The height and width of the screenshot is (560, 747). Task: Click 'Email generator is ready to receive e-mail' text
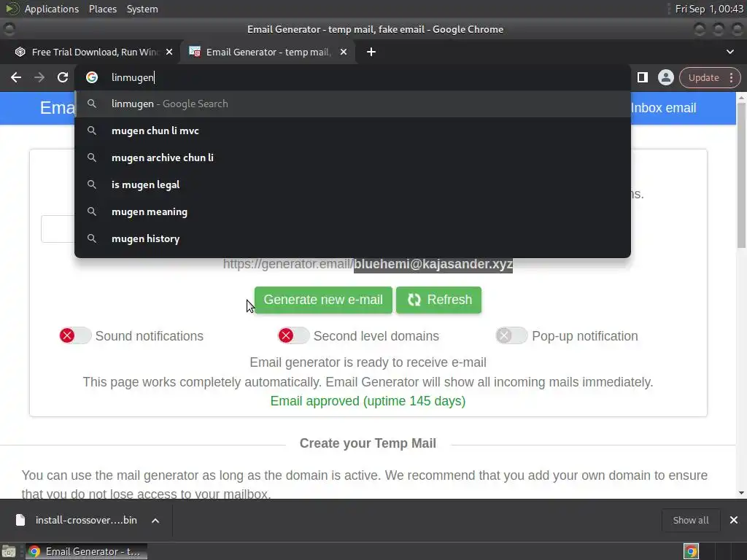[368, 362]
